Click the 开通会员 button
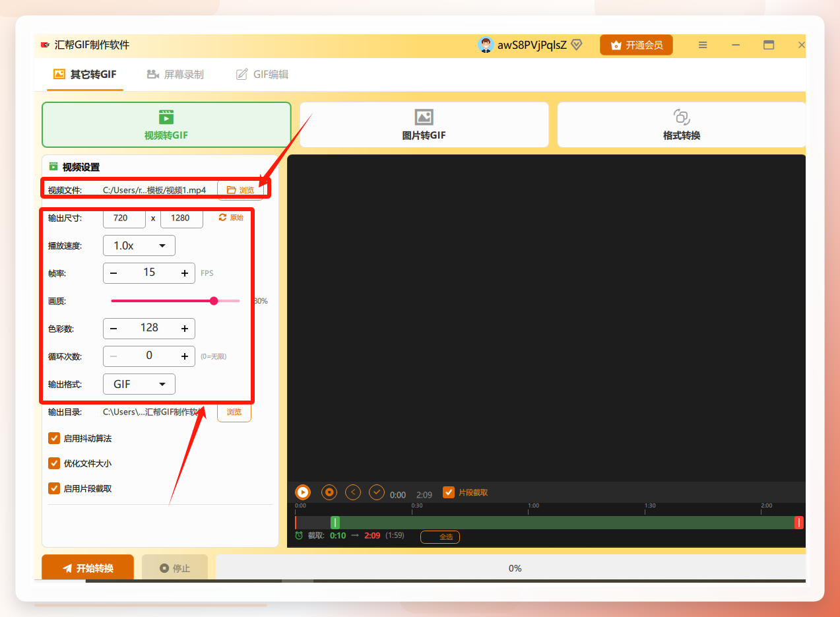 pyautogui.click(x=636, y=45)
